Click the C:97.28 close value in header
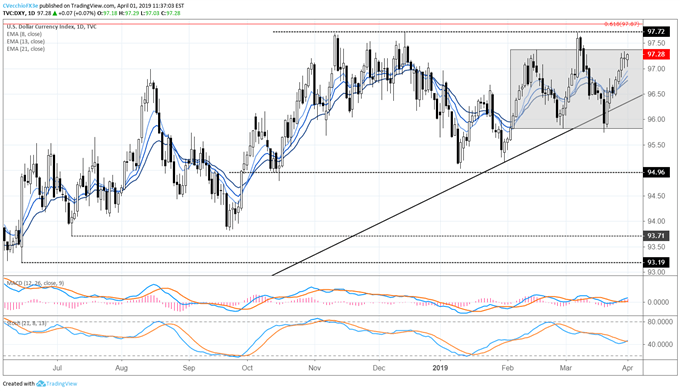 (170, 13)
